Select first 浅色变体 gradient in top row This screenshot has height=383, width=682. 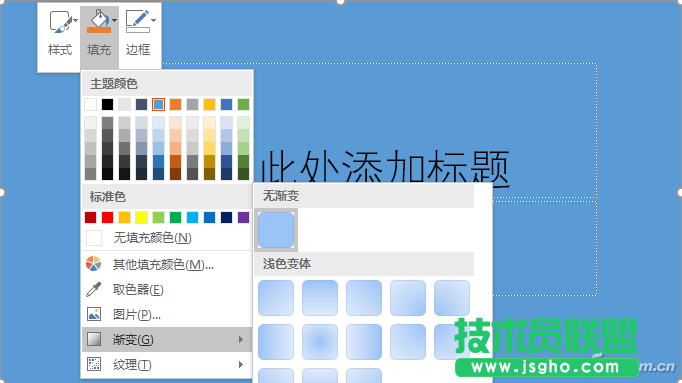276,298
